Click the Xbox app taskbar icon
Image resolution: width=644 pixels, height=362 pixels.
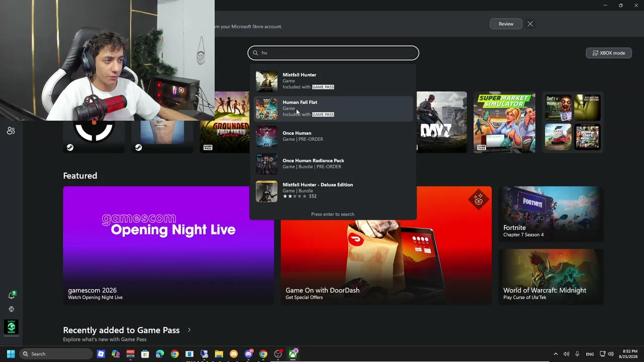pos(293,354)
